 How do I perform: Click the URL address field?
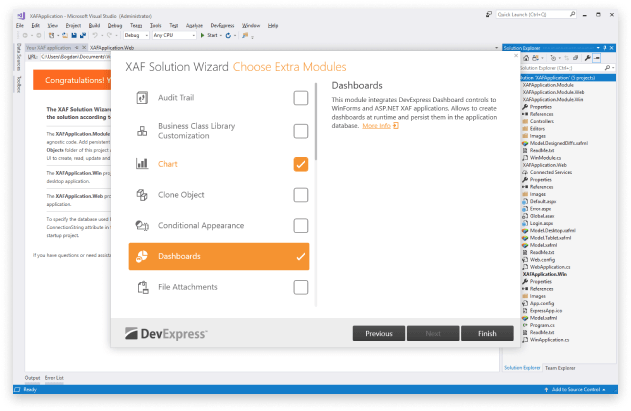tap(75, 57)
